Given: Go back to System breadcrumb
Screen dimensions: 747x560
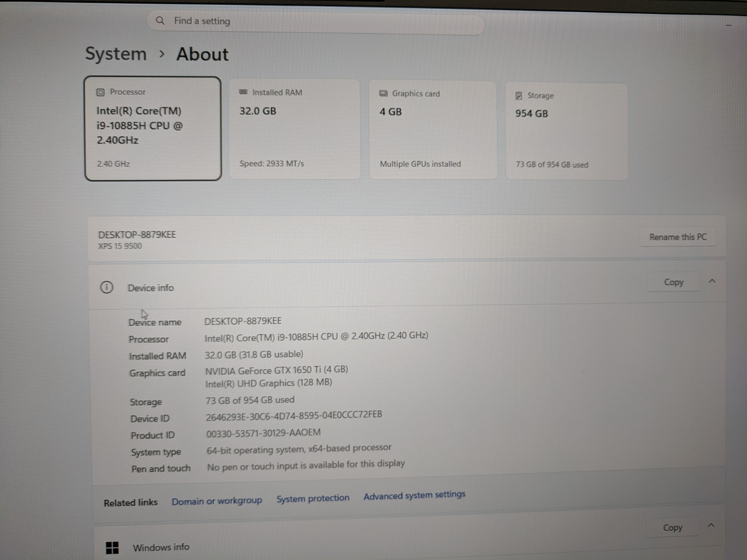Looking at the screenshot, I should click(x=116, y=54).
